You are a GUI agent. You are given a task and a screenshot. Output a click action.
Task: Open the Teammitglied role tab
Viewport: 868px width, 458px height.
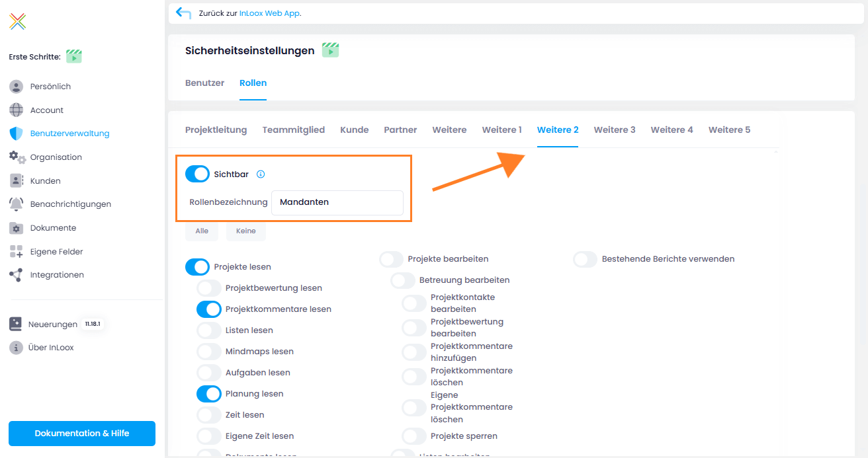click(x=294, y=130)
